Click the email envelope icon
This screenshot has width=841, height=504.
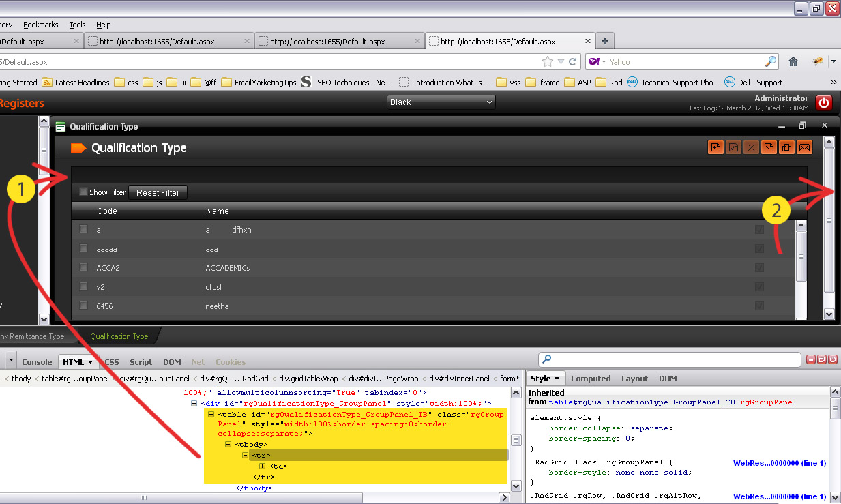(x=804, y=147)
